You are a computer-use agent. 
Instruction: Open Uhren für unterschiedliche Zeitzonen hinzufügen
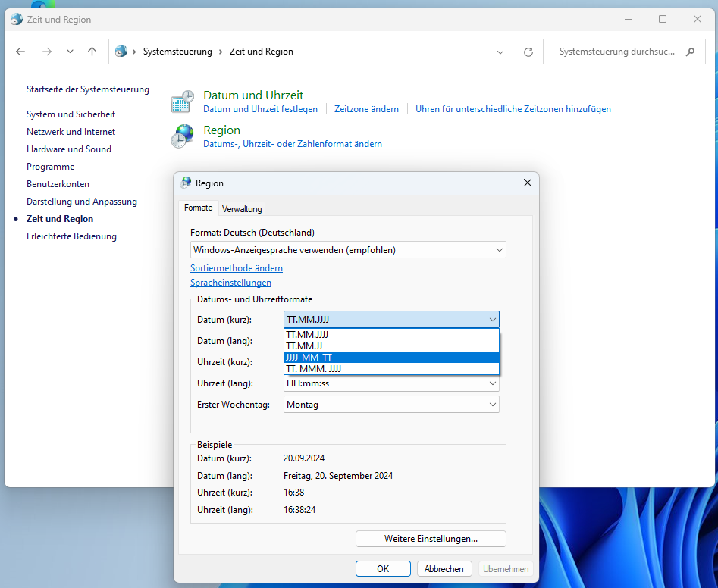point(513,109)
